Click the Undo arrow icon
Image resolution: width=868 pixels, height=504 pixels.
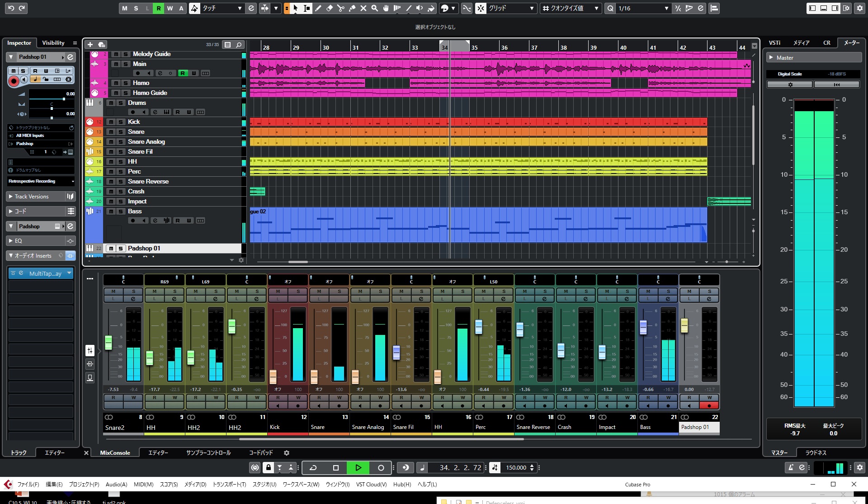(x=11, y=8)
